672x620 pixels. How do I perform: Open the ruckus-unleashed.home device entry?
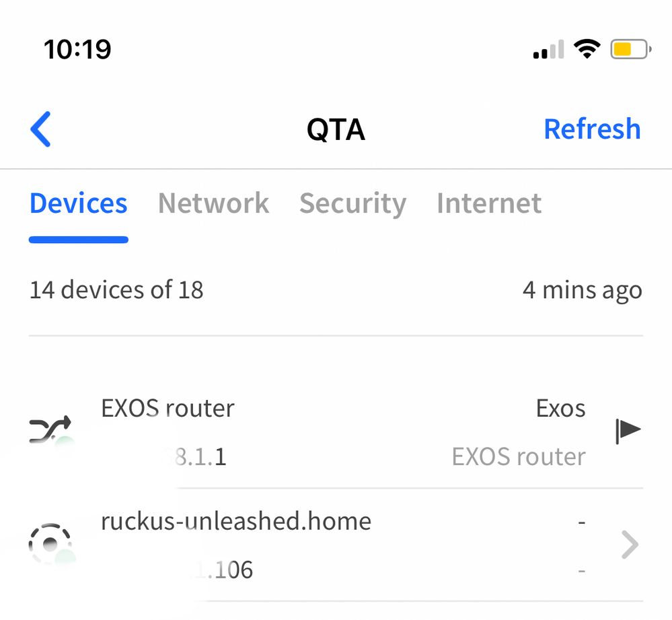236,521
